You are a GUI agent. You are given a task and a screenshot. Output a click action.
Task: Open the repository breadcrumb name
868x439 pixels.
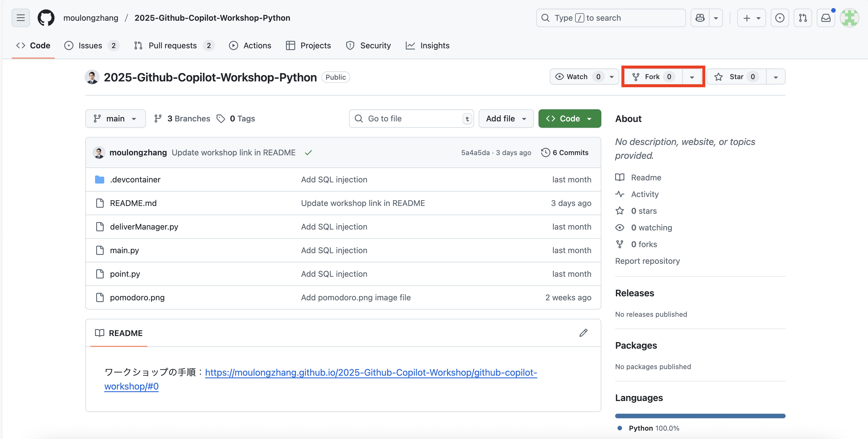212,18
